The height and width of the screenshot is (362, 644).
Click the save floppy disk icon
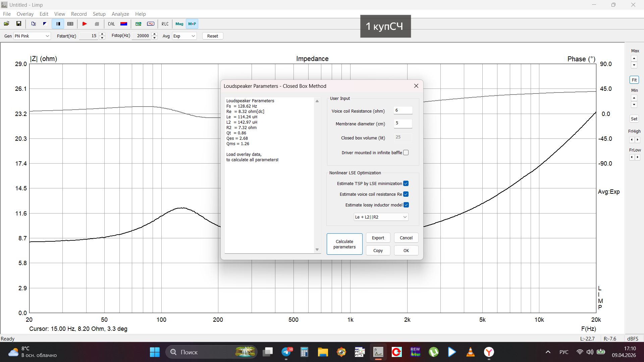click(x=19, y=24)
